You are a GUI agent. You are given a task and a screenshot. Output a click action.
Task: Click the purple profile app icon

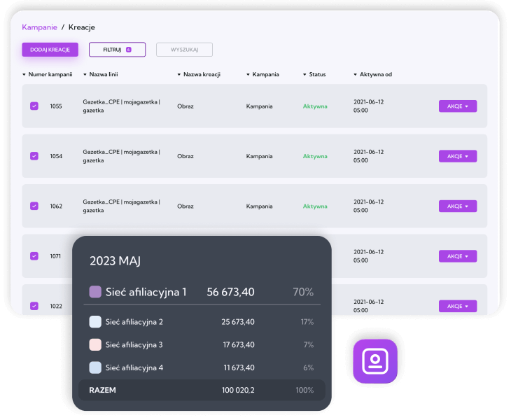point(374,361)
